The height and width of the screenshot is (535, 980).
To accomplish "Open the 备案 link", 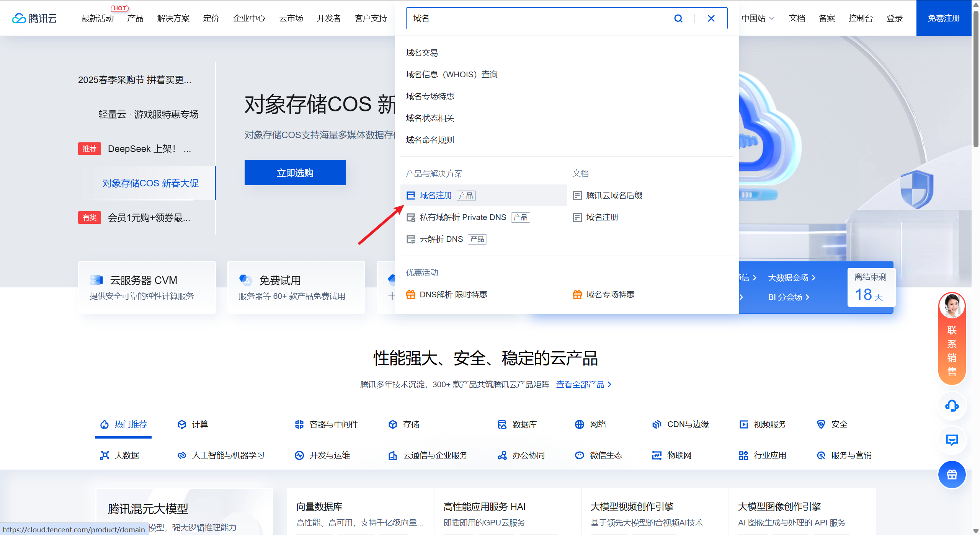I will (827, 18).
